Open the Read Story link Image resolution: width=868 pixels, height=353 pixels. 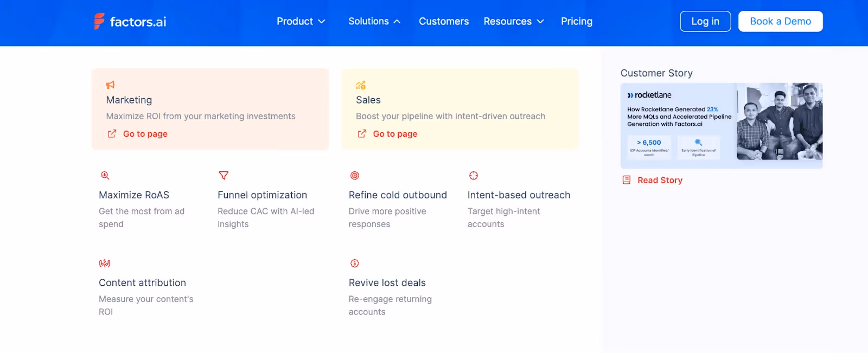(660, 180)
